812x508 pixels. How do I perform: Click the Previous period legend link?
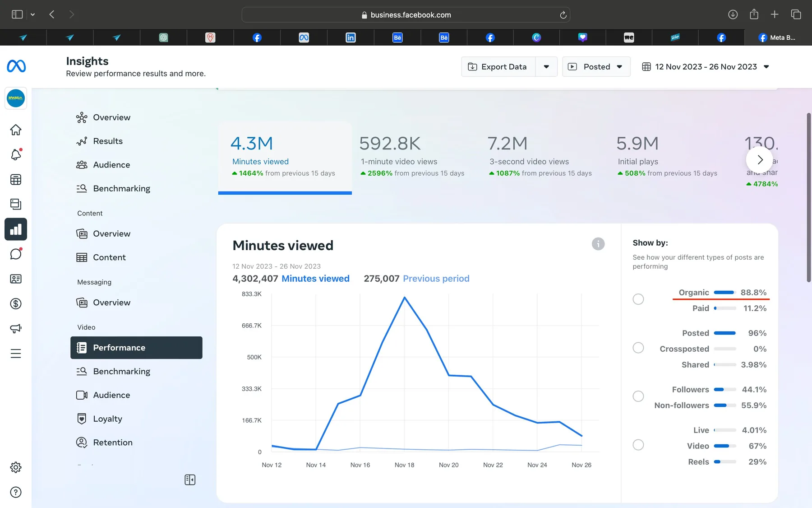436,279
